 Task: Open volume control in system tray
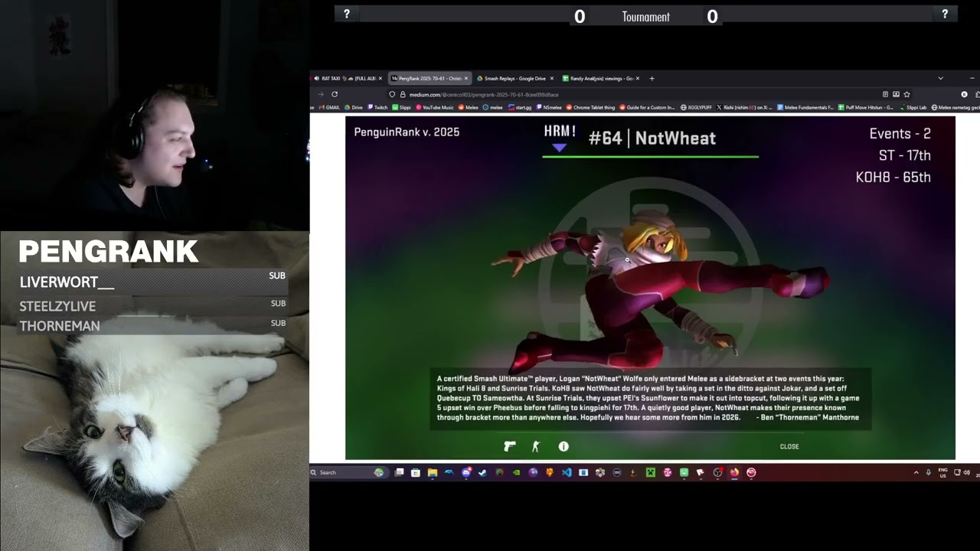[966, 472]
